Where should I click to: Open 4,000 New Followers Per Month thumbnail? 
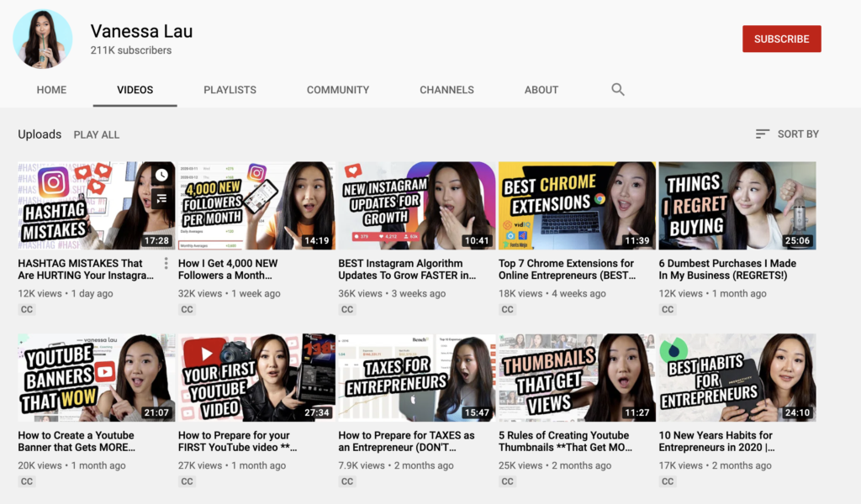tap(256, 206)
